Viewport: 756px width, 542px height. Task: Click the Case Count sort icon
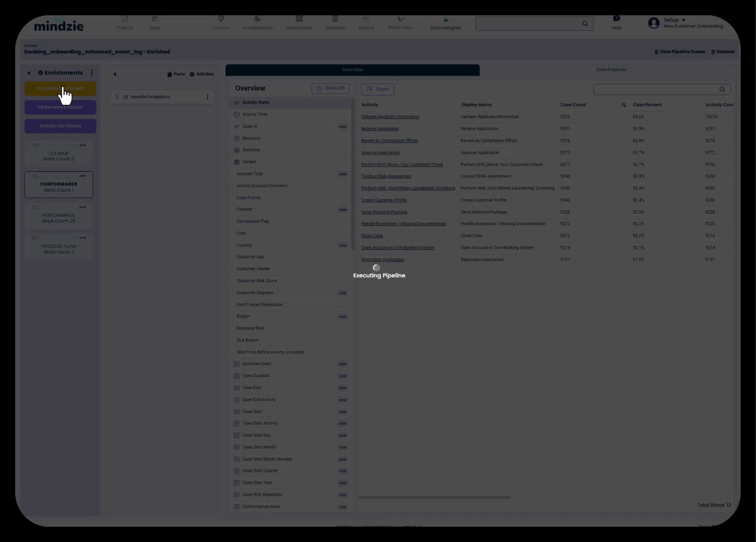tap(623, 105)
